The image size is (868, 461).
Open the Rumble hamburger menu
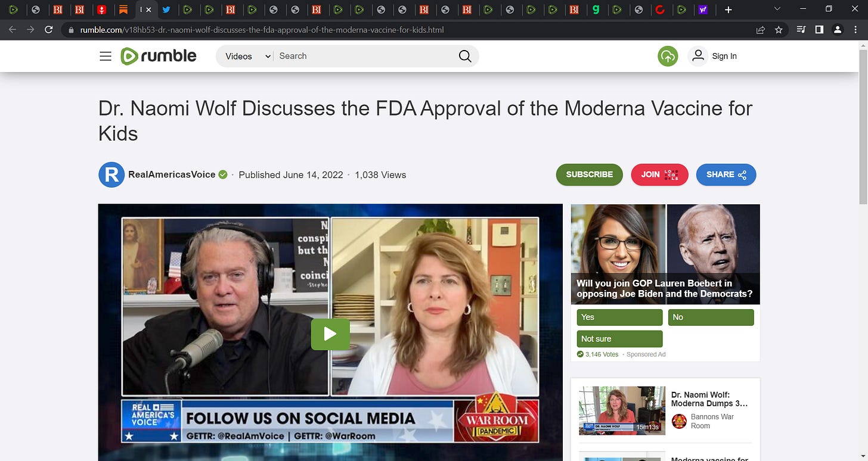(106, 56)
